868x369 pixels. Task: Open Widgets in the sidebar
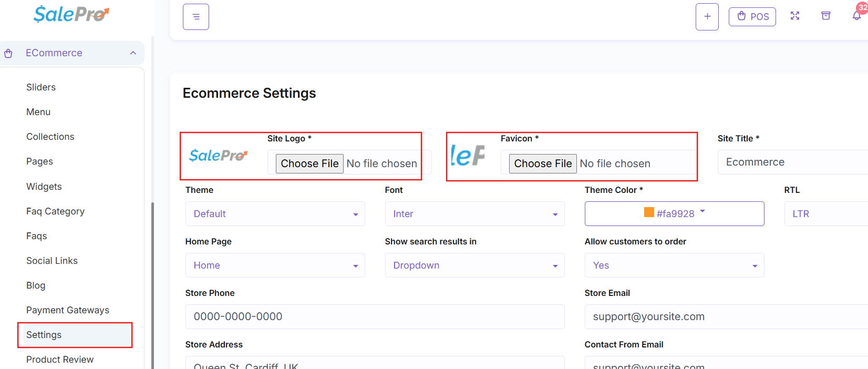click(44, 187)
